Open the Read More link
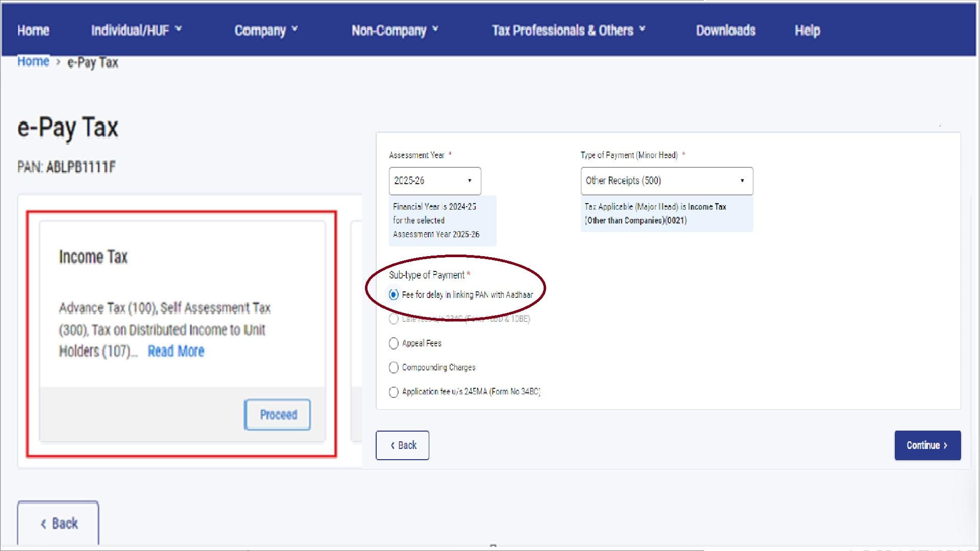Image resolution: width=980 pixels, height=551 pixels. (x=176, y=351)
